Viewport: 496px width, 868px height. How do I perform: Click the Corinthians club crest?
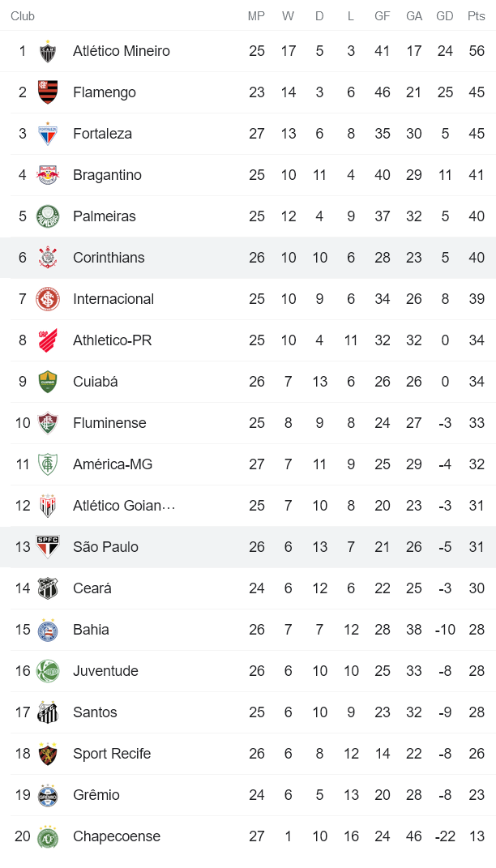[x=48, y=258]
